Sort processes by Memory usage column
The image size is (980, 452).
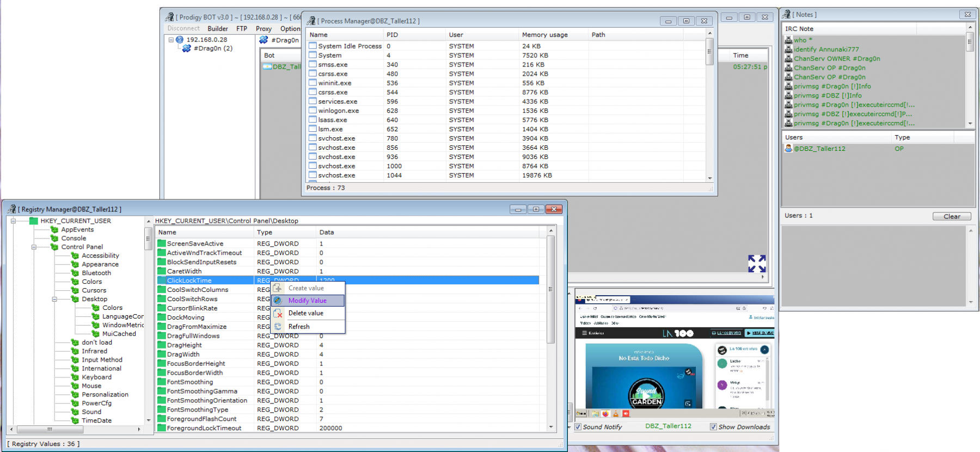click(544, 35)
